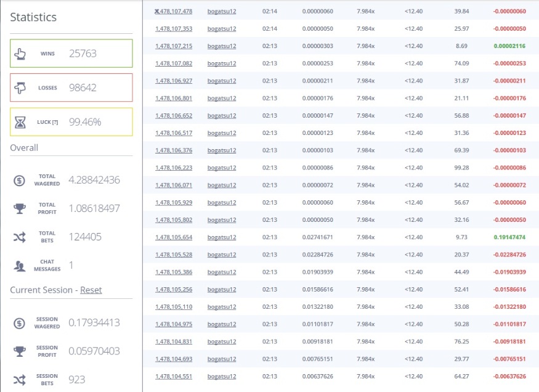Click the loss amount -0.02284726
Screen dimensions: 539x392
click(x=509, y=255)
